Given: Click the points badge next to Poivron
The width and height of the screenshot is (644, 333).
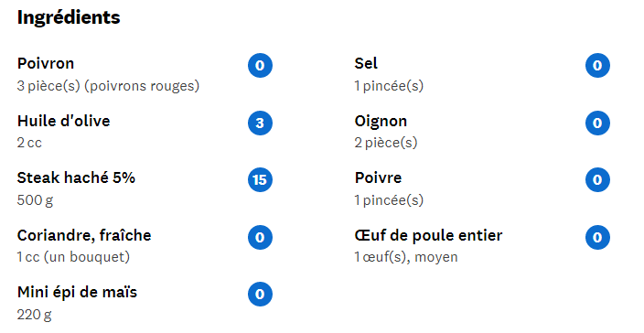Looking at the screenshot, I should [260, 65].
